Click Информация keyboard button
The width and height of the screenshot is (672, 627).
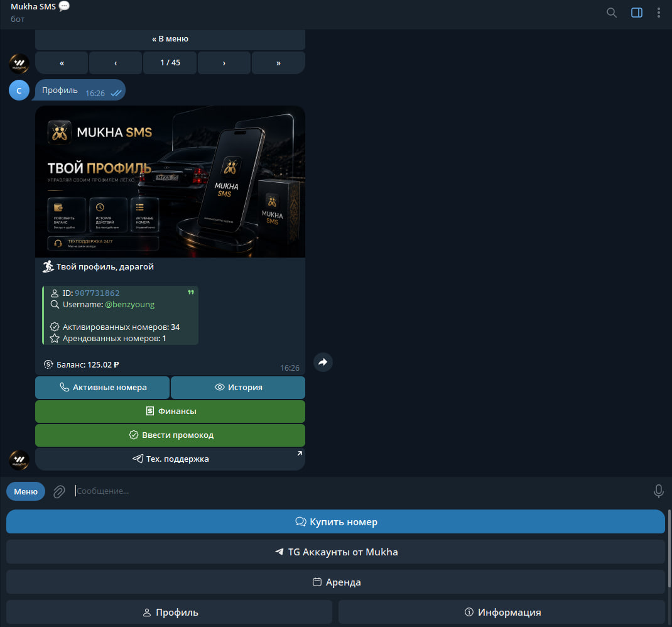[502, 613]
